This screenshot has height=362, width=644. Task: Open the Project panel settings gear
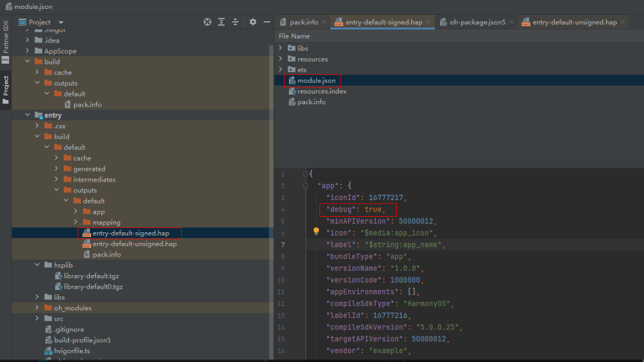[x=253, y=22]
